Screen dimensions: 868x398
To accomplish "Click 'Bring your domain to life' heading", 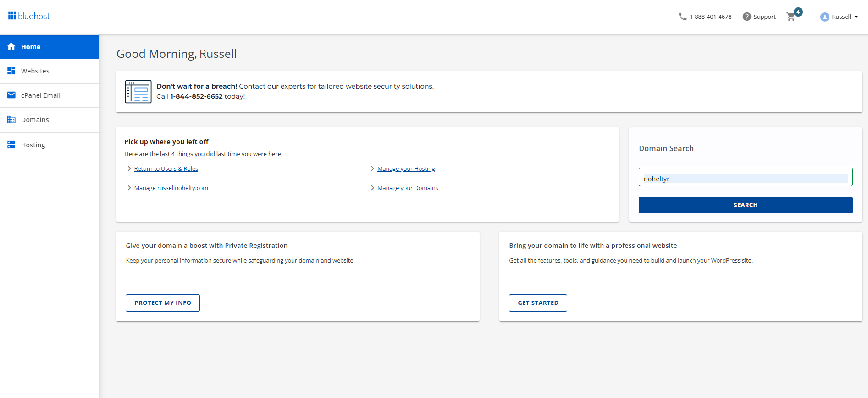I will pos(593,246).
